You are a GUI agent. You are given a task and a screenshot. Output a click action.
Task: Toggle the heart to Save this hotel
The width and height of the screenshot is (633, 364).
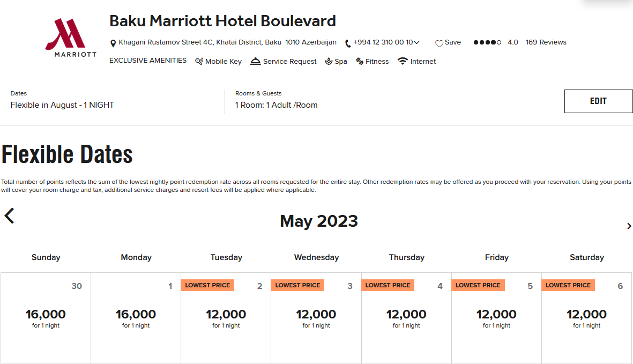coord(440,42)
